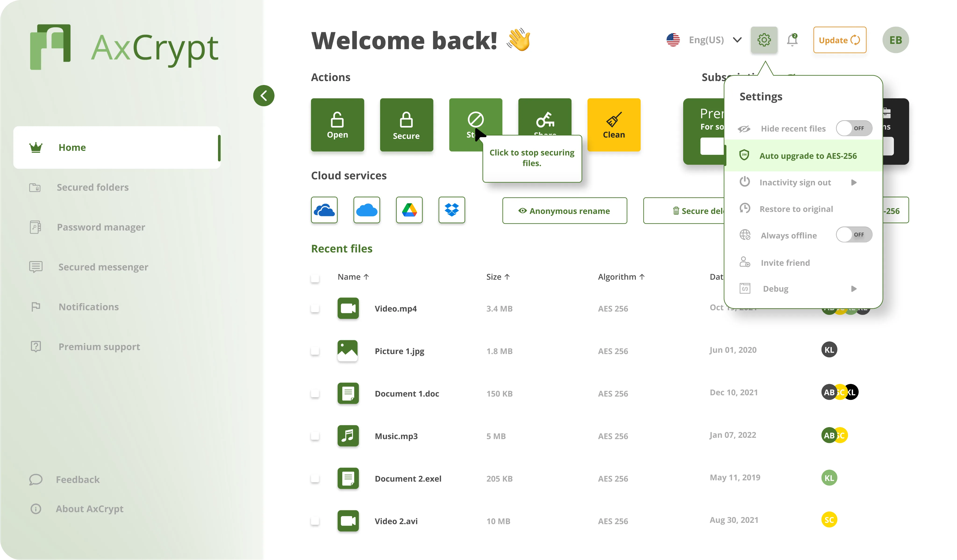
Task: Enable the Always offline switch
Action: [x=854, y=235]
